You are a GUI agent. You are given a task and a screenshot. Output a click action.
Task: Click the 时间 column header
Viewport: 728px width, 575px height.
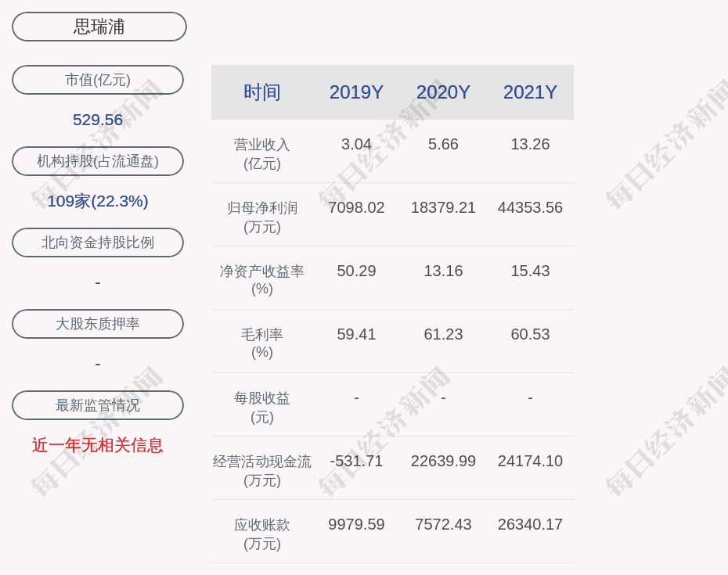(262, 92)
